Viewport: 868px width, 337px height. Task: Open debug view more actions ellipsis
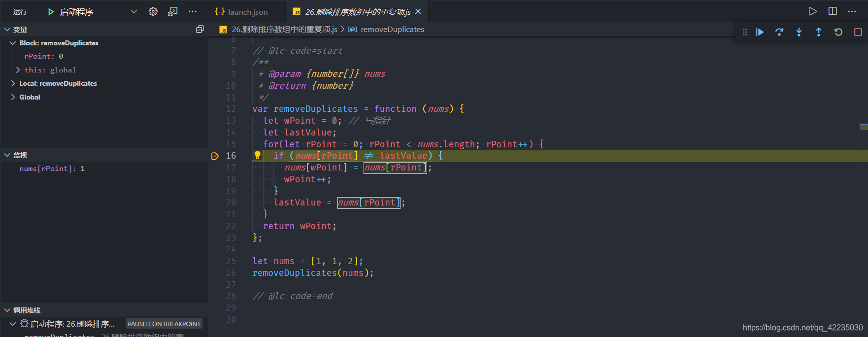pyautogui.click(x=193, y=11)
